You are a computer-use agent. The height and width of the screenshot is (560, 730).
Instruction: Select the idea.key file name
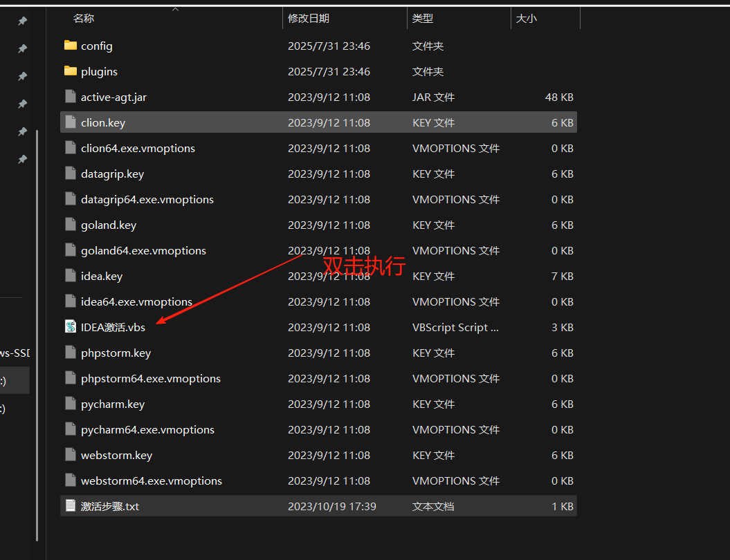click(x=102, y=277)
